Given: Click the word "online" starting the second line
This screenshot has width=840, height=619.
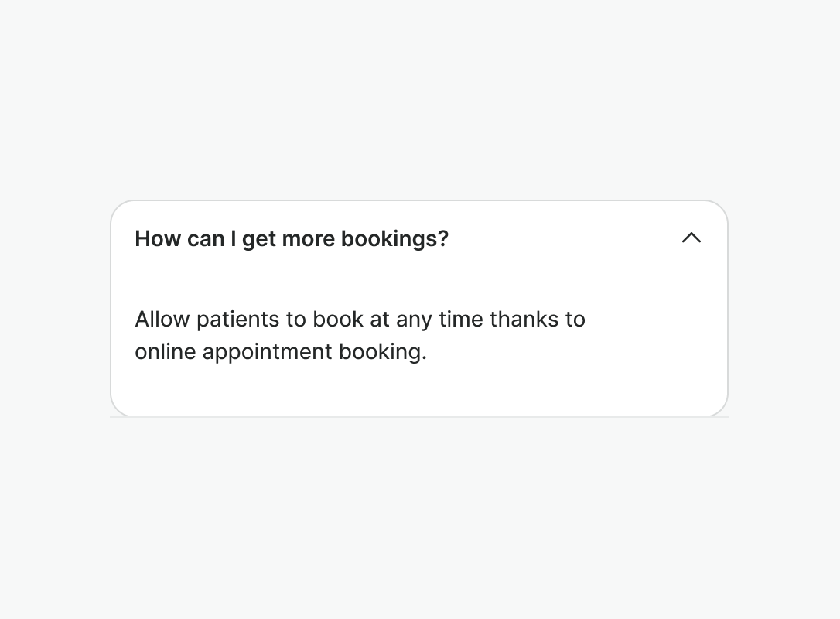Looking at the screenshot, I should 165,352.
